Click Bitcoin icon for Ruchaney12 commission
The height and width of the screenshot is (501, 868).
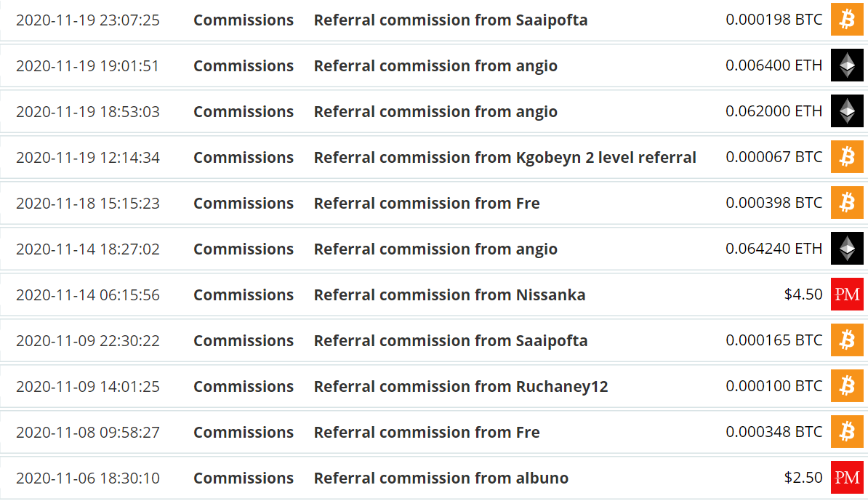coord(847,386)
